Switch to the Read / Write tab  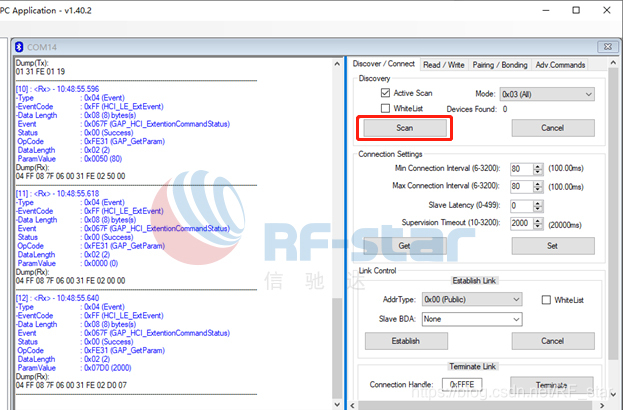(x=443, y=65)
